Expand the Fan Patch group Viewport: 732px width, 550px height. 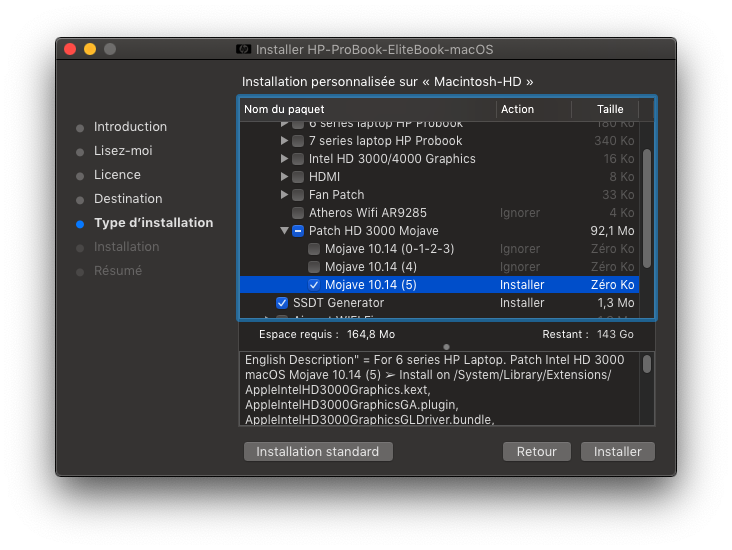coord(284,194)
